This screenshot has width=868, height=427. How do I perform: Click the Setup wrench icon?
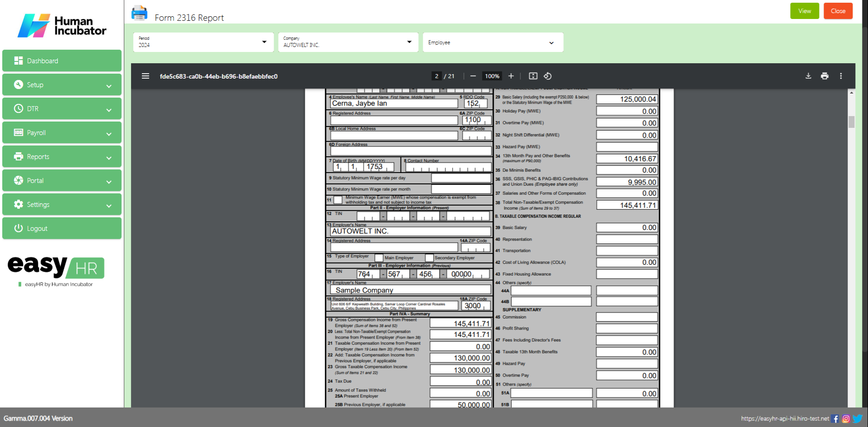[x=19, y=84]
